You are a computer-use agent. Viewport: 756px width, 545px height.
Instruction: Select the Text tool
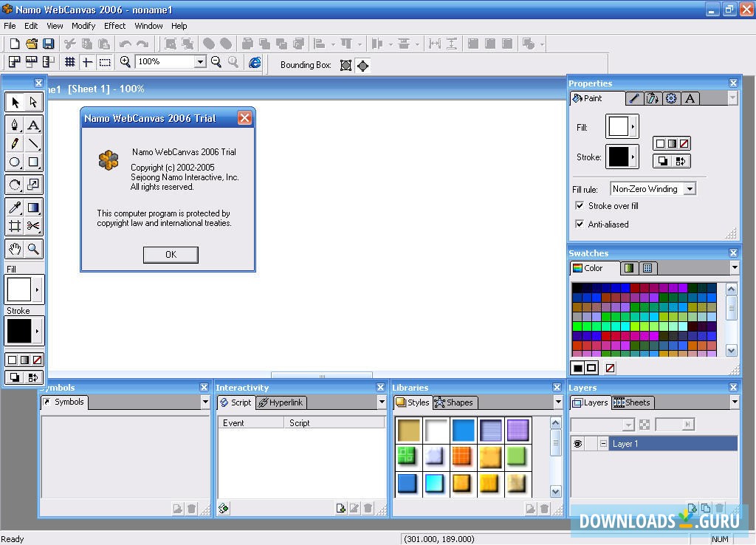pyautogui.click(x=34, y=125)
